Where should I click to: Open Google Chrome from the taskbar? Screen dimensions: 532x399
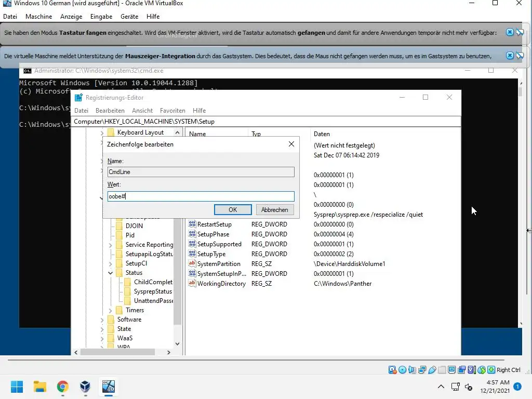pyautogui.click(x=62, y=387)
